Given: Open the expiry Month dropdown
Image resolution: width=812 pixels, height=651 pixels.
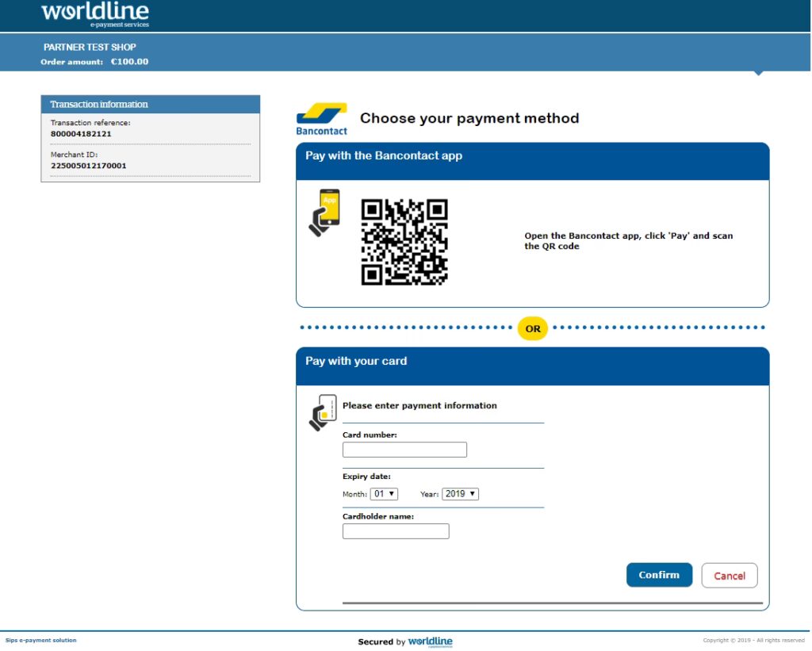Looking at the screenshot, I should (384, 494).
